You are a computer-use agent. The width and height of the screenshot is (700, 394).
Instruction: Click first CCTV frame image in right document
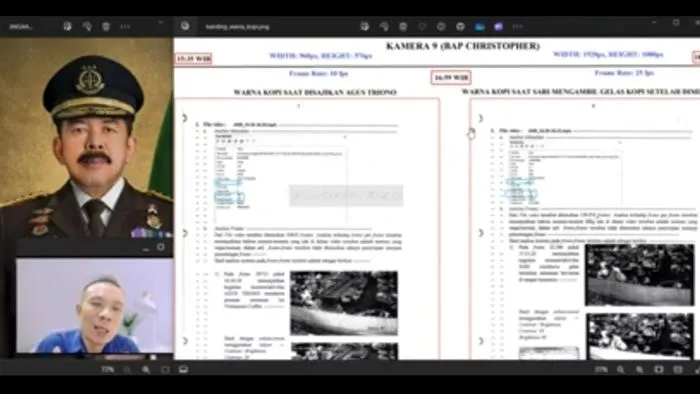640,275
